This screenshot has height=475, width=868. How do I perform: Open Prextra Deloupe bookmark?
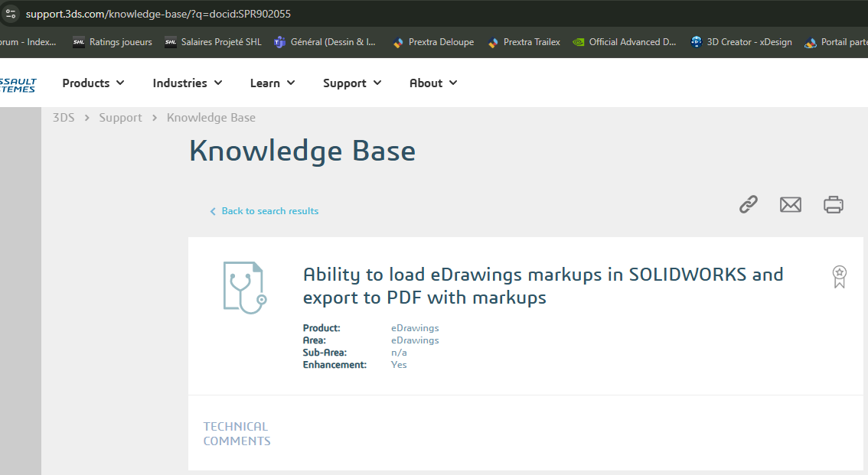[x=433, y=42]
